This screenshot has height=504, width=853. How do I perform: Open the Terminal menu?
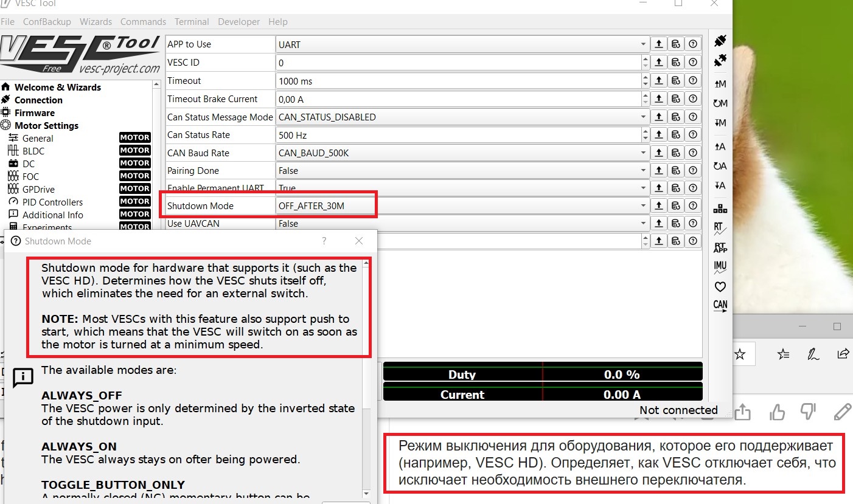tap(192, 22)
